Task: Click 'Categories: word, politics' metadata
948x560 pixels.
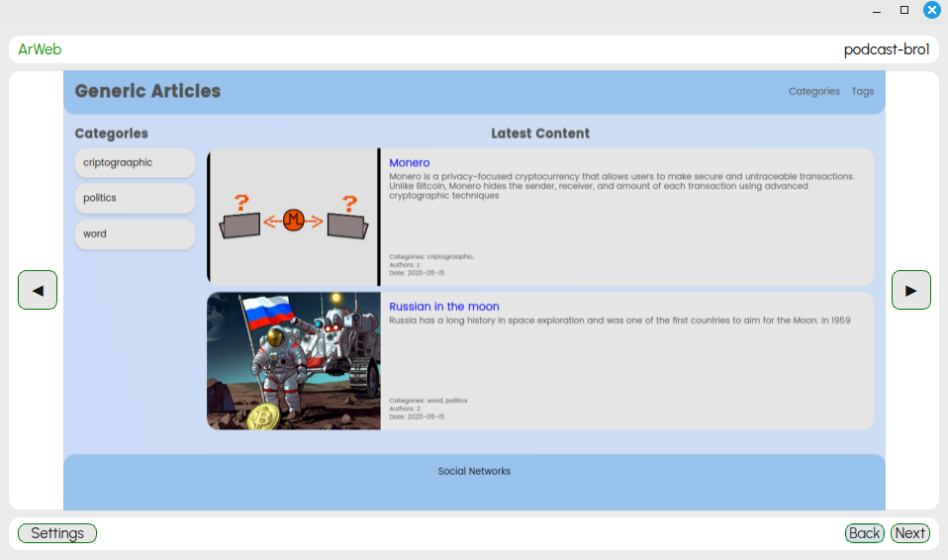Action: point(428,401)
